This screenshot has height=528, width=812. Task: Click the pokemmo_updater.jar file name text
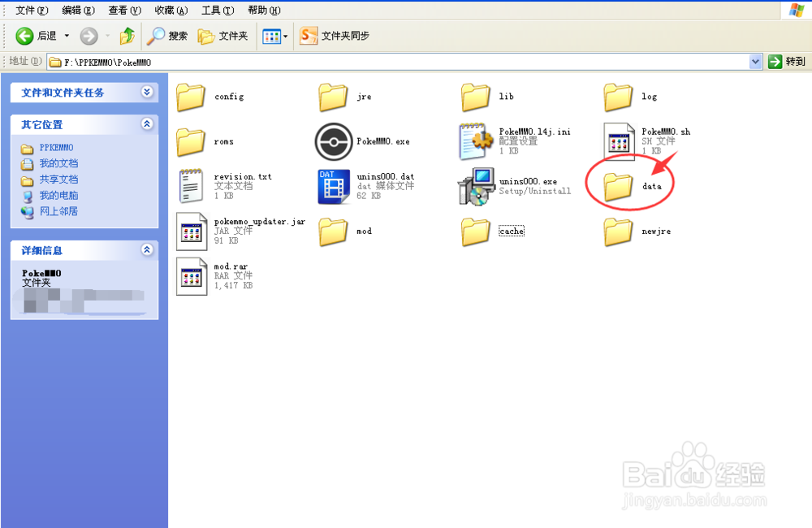coord(260,222)
